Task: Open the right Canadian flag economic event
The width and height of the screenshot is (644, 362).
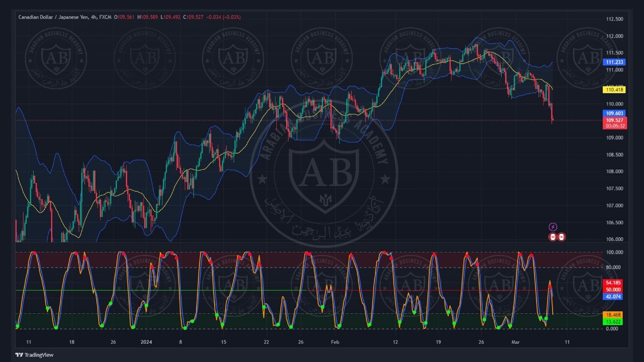Action: [561, 237]
